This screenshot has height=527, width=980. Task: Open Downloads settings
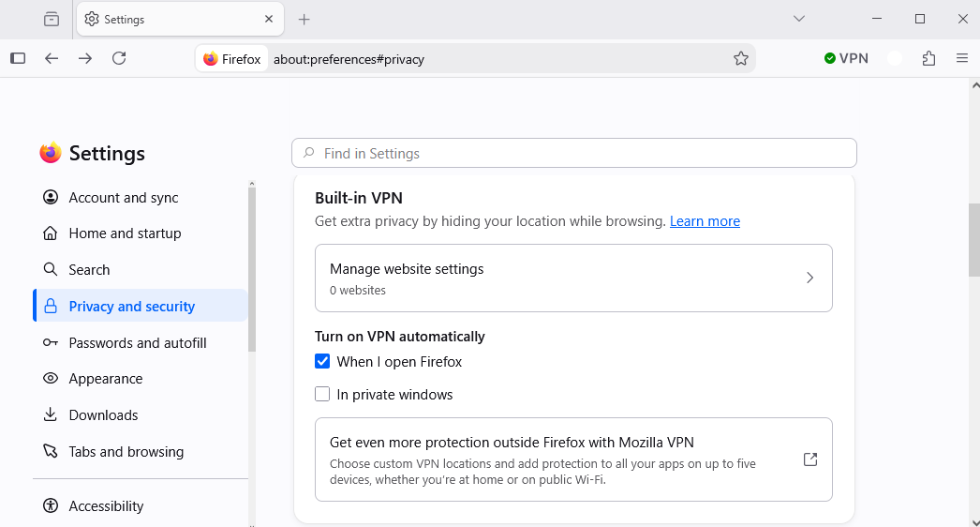(141, 415)
